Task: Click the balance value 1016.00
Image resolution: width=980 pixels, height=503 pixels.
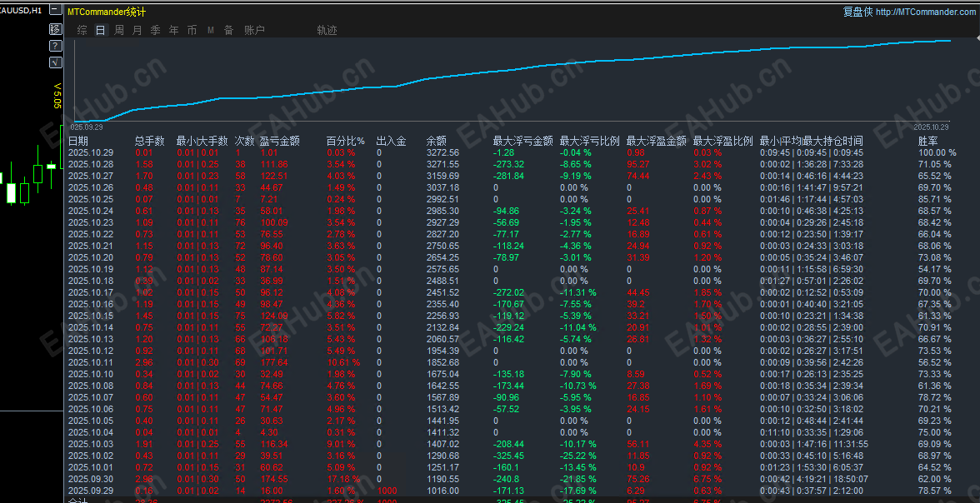Action: coord(442,491)
